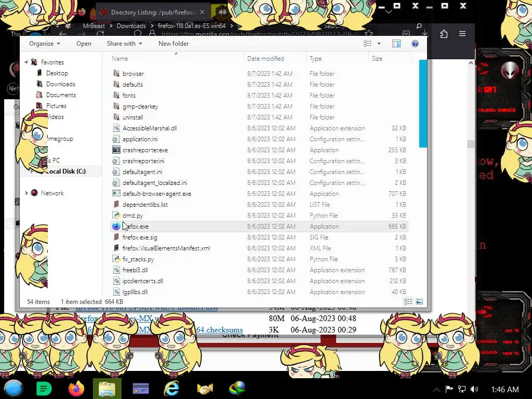The width and height of the screenshot is (532, 399).
Task: Select lgpllibs.dll file icon
Action: pos(116,291)
